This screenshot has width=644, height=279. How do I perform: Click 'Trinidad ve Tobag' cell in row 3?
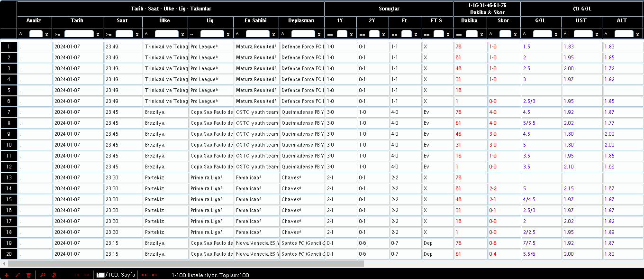(x=165, y=68)
